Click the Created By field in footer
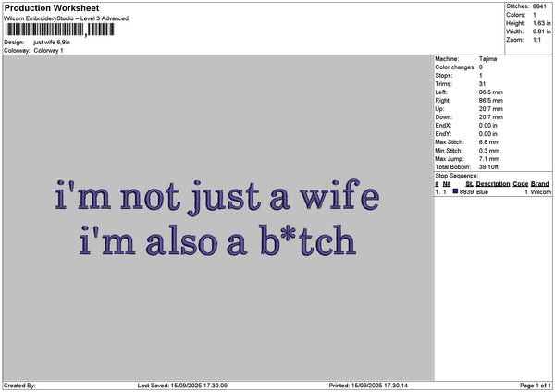 pos(20,385)
